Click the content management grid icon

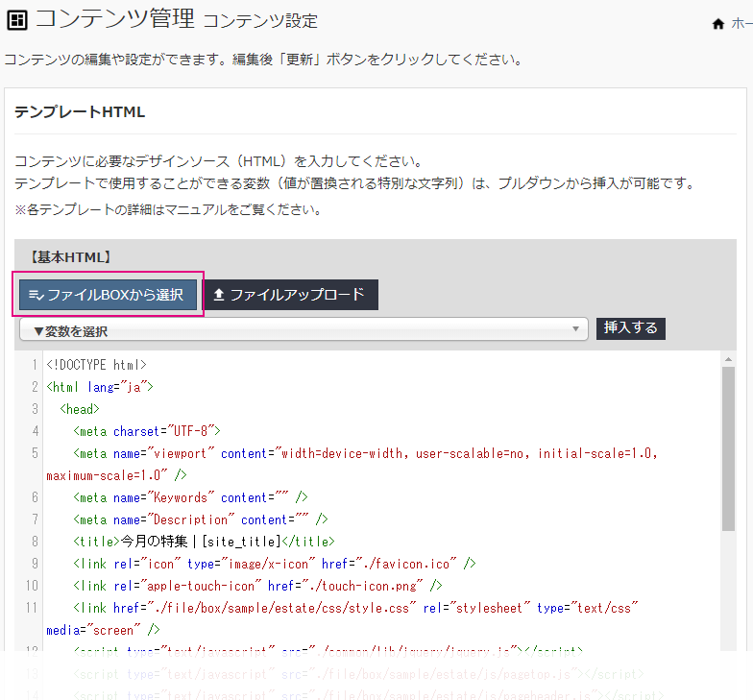17,21
